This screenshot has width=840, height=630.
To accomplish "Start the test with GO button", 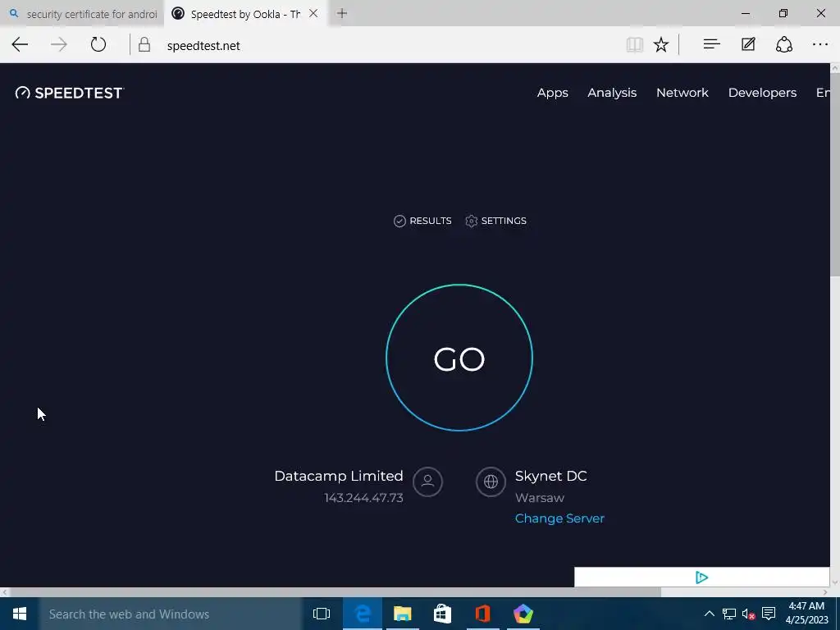I will [459, 358].
